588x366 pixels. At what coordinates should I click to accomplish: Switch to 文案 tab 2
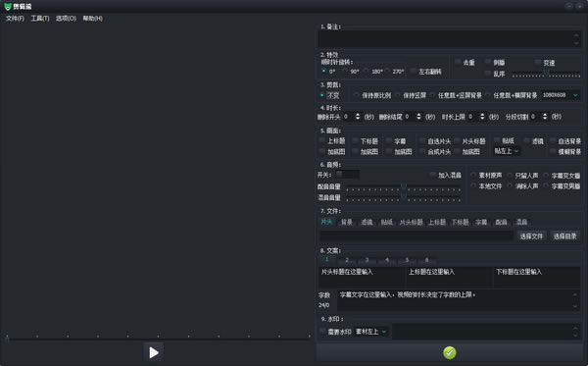coord(347,260)
